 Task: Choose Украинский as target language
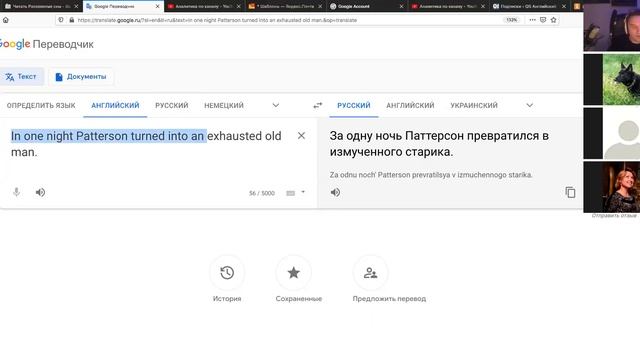[474, 105]
